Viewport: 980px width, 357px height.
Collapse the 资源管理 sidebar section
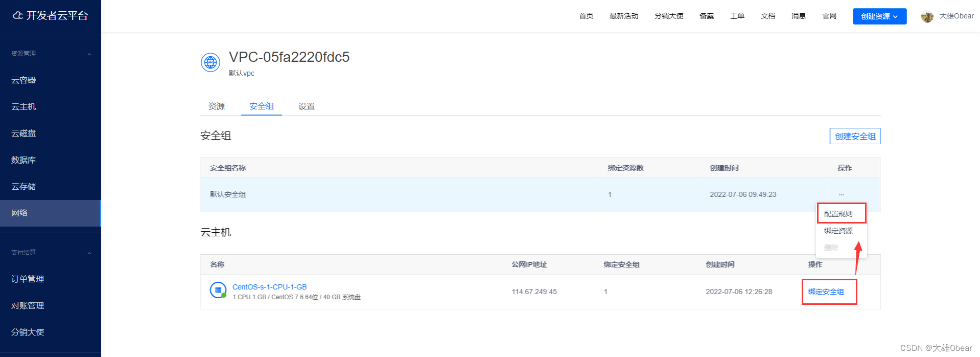tap(89, 54)
